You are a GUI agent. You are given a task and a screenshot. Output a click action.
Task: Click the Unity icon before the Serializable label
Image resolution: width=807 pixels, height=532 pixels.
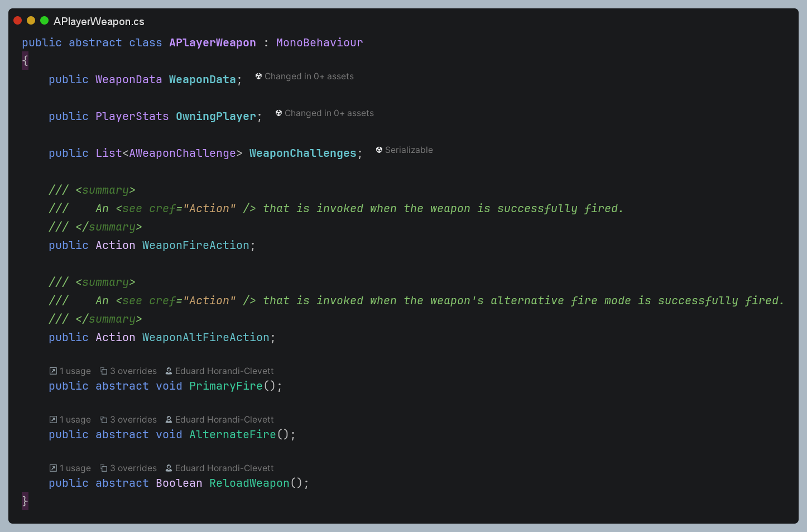(x=379, y=150)
